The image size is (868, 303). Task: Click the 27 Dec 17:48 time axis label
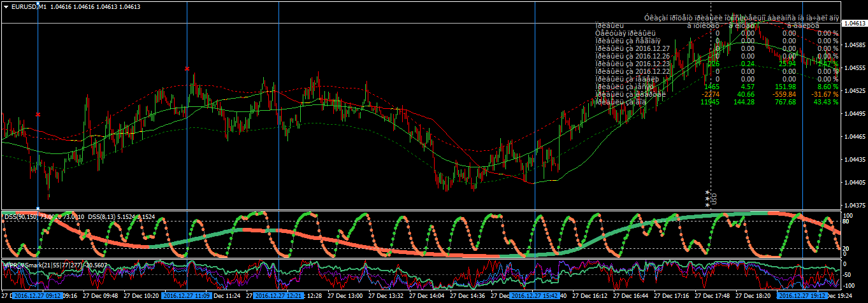click(x=712, y=296)
